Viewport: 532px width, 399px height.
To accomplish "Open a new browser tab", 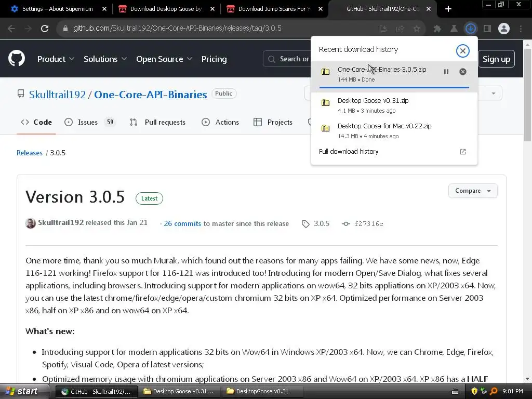I will 448,9.
